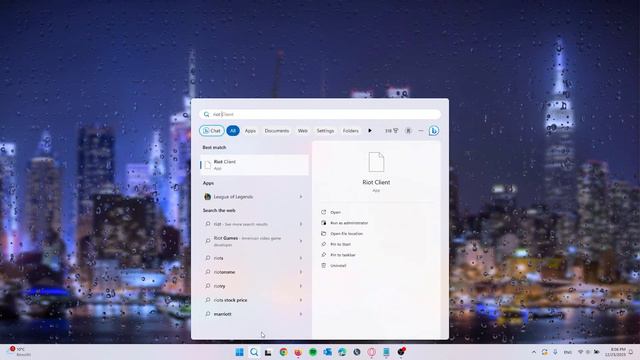Open Bing icon at panel top right

[434, 131]
